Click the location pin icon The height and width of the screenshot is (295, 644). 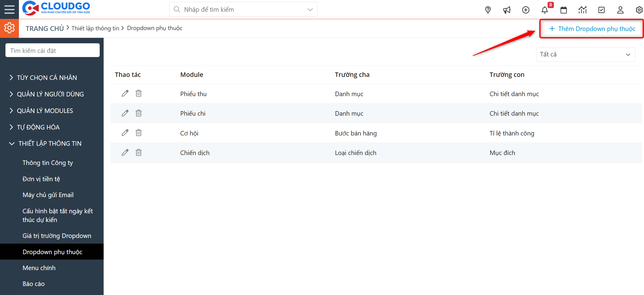(488, 10)
